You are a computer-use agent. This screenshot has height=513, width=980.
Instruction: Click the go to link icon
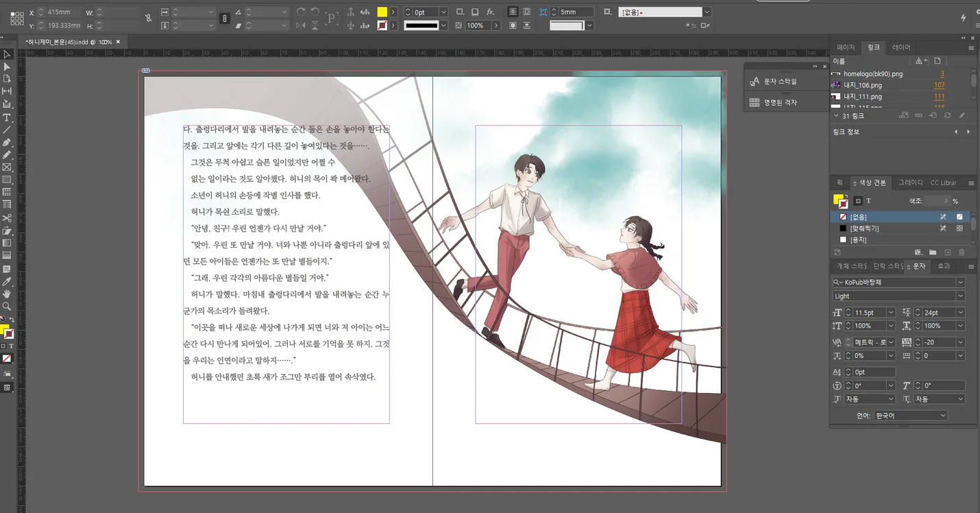(x=933, y=115)
